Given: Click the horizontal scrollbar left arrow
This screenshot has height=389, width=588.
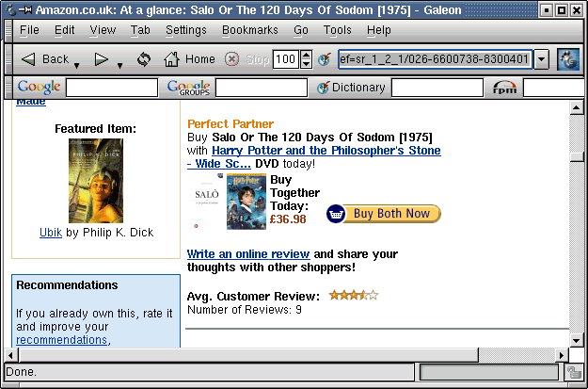Looking at the screenshot, I should click(x=11, y=355).
